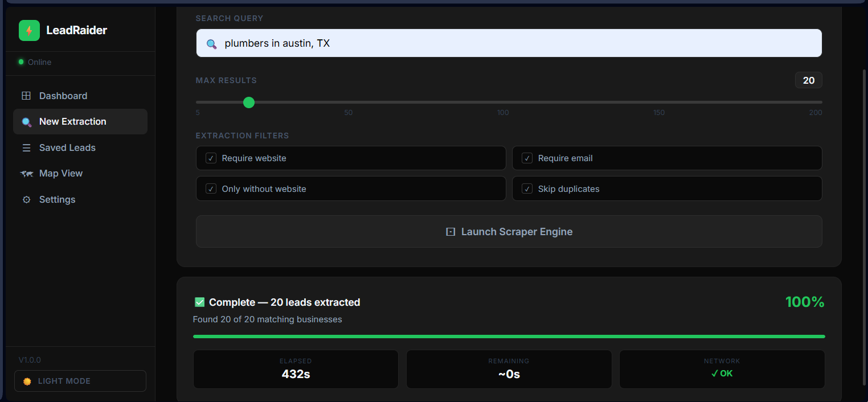Screen dimensions: 868x402
Task: Click the New Extraction magnifier icon
Action: pos(26,122)
